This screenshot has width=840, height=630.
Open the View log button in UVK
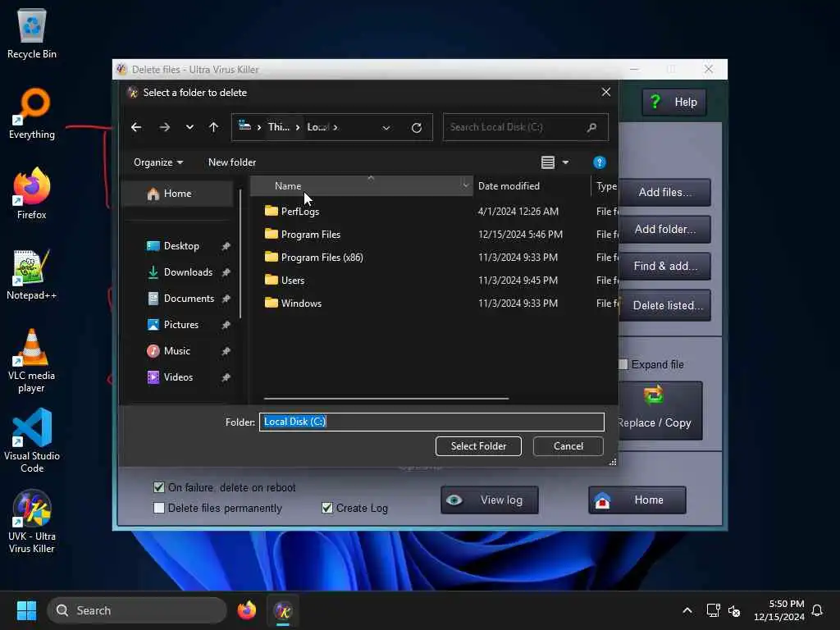[x=489, y=500]
